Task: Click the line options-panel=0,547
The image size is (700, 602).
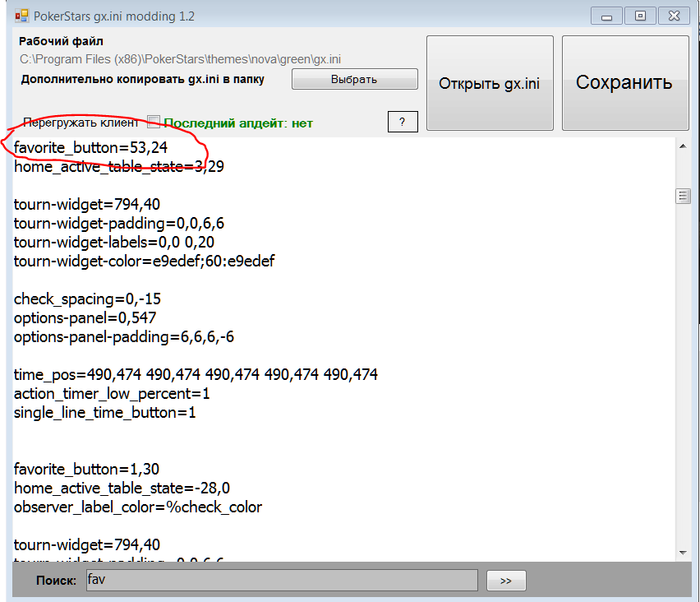Action: click(x=85, y=318)
